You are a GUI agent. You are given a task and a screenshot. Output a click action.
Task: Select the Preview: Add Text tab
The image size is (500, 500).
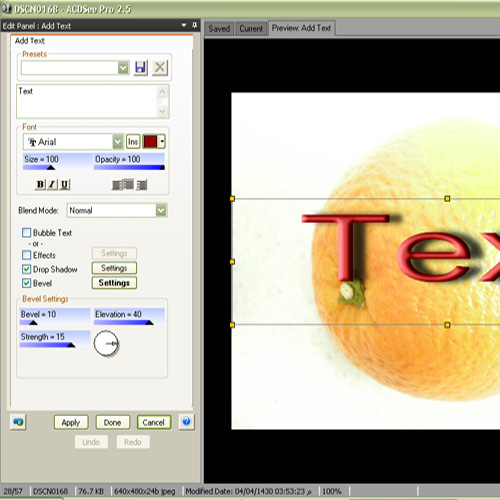pos(301,28)
